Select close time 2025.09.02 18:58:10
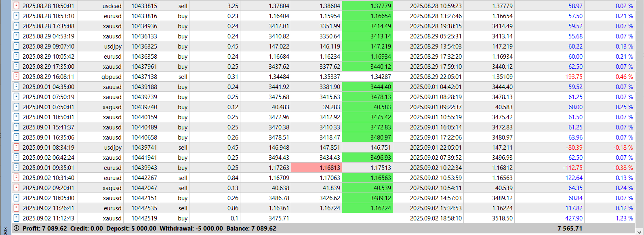 [x=436, y=218]
